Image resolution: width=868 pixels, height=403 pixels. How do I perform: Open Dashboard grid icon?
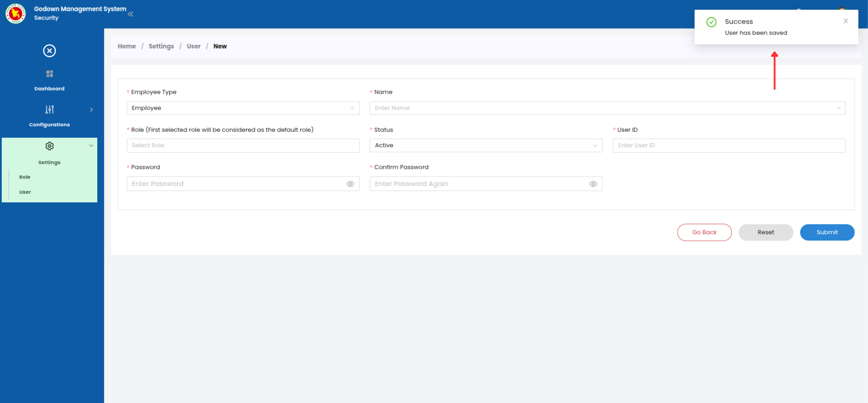(49, 74)
